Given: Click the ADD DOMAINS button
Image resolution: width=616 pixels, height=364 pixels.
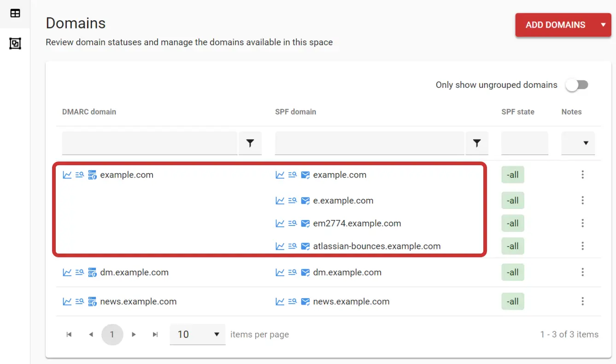Looking at the screenshot, I should (x=555, y=25).
